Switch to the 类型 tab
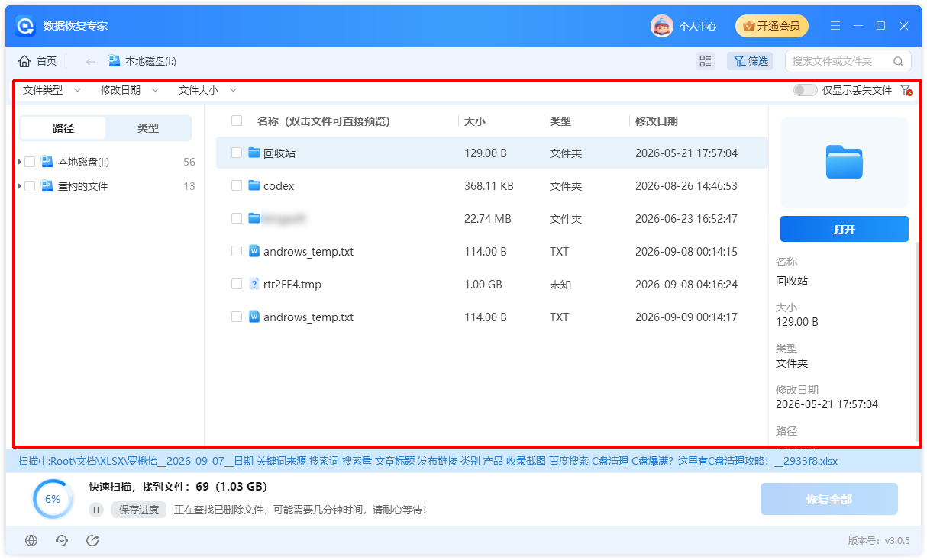Screen dimensions: 927x560 coord(148,128)
